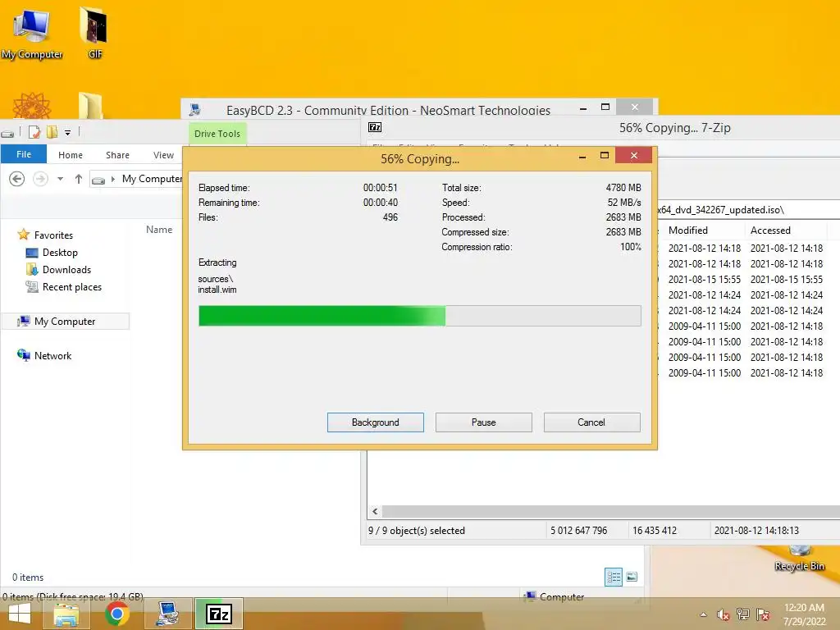This screenshot has width=840, height=630.
Task: Cancel the file extraction
Action: pos(591,422)
